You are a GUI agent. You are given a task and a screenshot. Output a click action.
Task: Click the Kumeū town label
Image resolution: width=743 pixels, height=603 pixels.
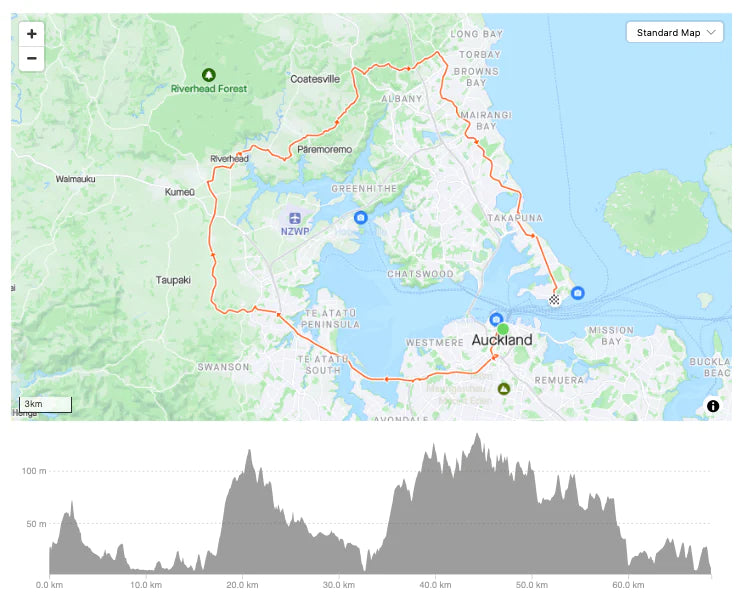click(x=182, y=190)
